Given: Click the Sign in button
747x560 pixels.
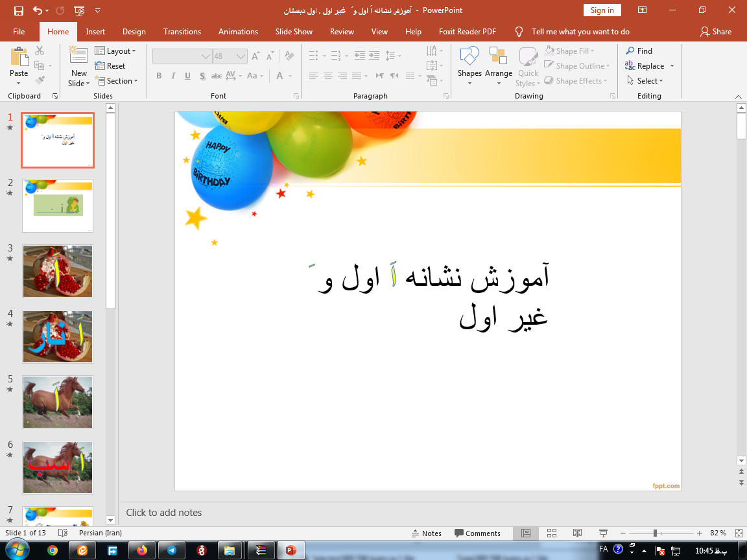Looking at the screenshot, I should (602, 10).
